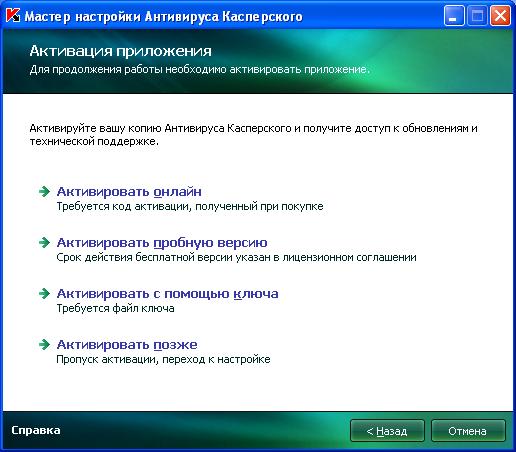
Task: Go back with the Назад button
Action: pos(387,431)
